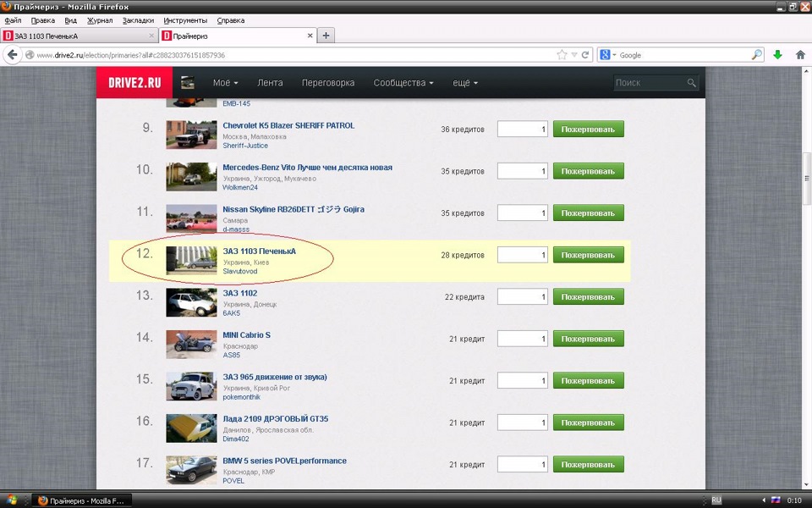
Task: Open MINI Cabrio S car link
Action: coord(246,335)
